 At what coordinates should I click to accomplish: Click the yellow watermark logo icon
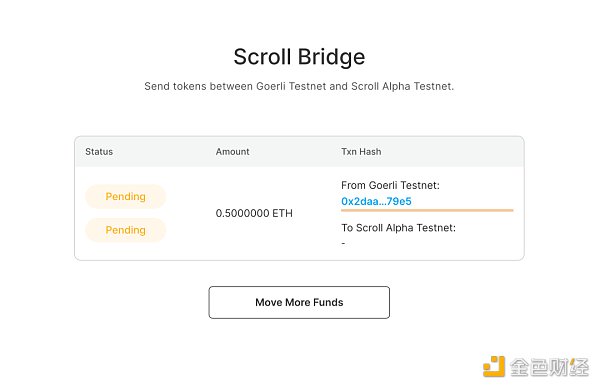[494, 366]
